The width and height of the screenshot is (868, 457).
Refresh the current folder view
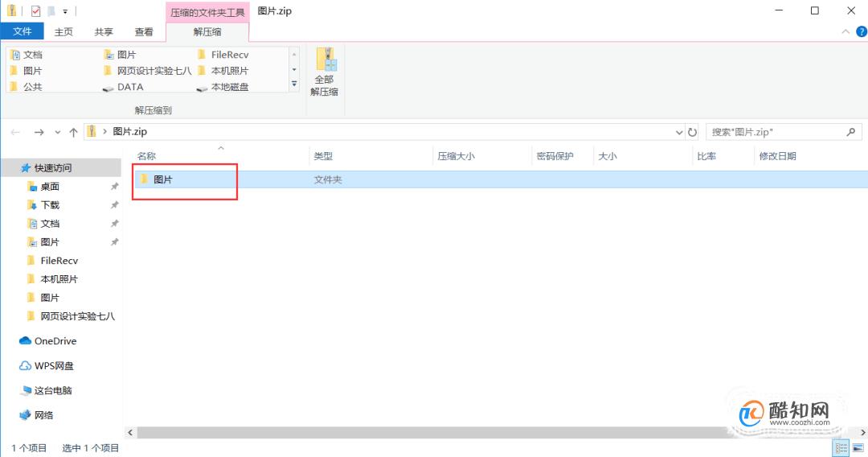click(x=692, y=133)
